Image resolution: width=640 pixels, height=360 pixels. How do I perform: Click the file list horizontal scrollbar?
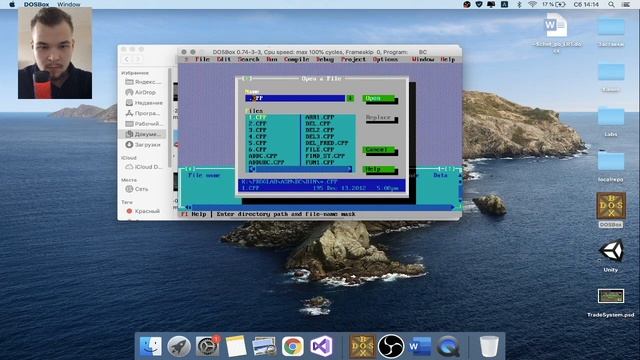(x=300, y=169)
